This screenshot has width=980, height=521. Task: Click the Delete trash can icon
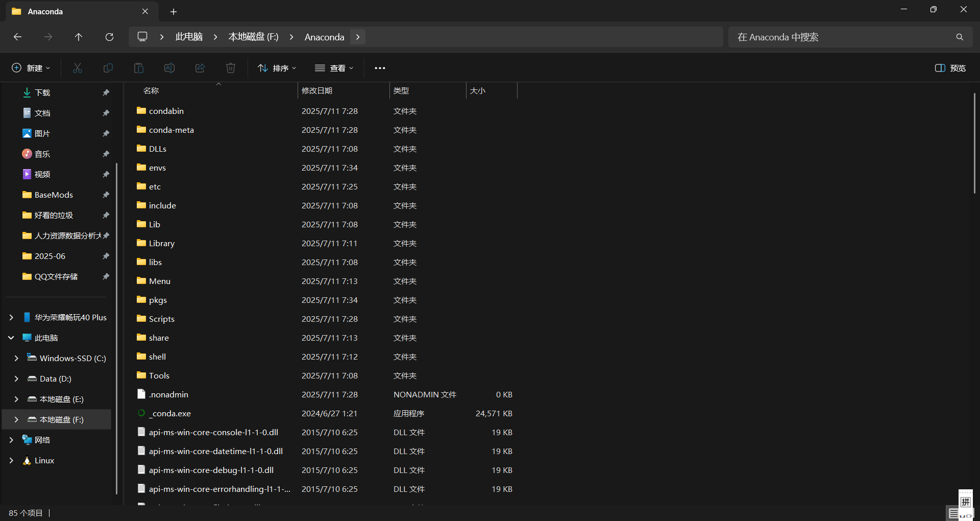click(x=231, y=68)
